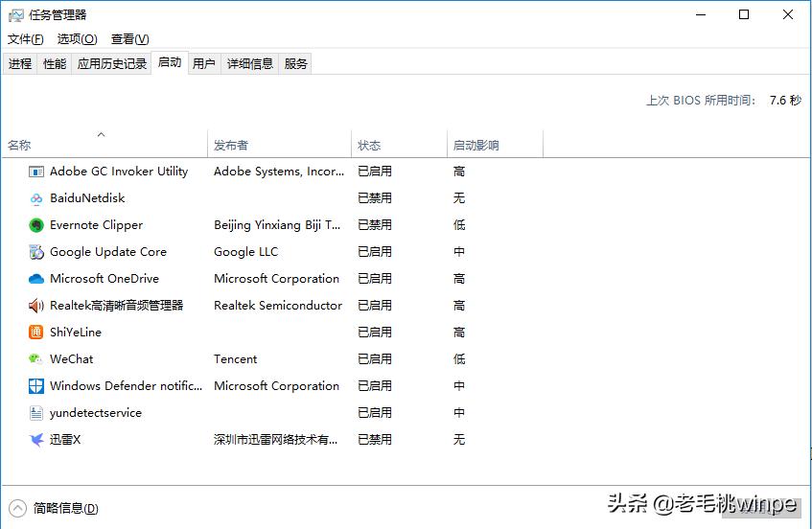The width and height of the screenshot is (812, 529).
Task: Click 中 startup impact in Windows Defender row
Action: coord(459,386)
